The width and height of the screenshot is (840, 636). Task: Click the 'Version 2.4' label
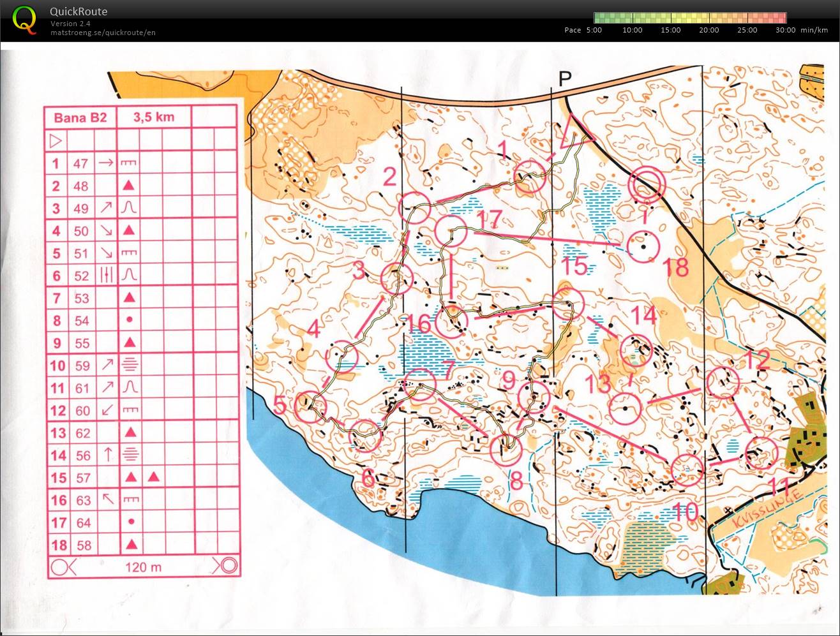[70, 24]
